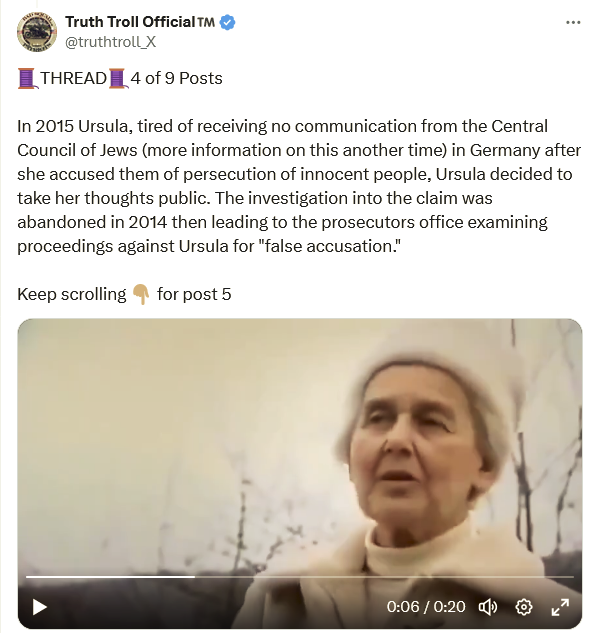Click the thread spool emoji before THREAD
Screen dimensions: 598x633
point(27,79)
